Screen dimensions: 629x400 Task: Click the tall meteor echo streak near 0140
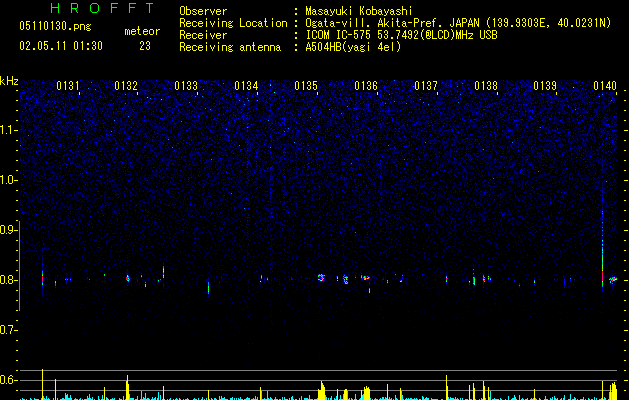603,249
